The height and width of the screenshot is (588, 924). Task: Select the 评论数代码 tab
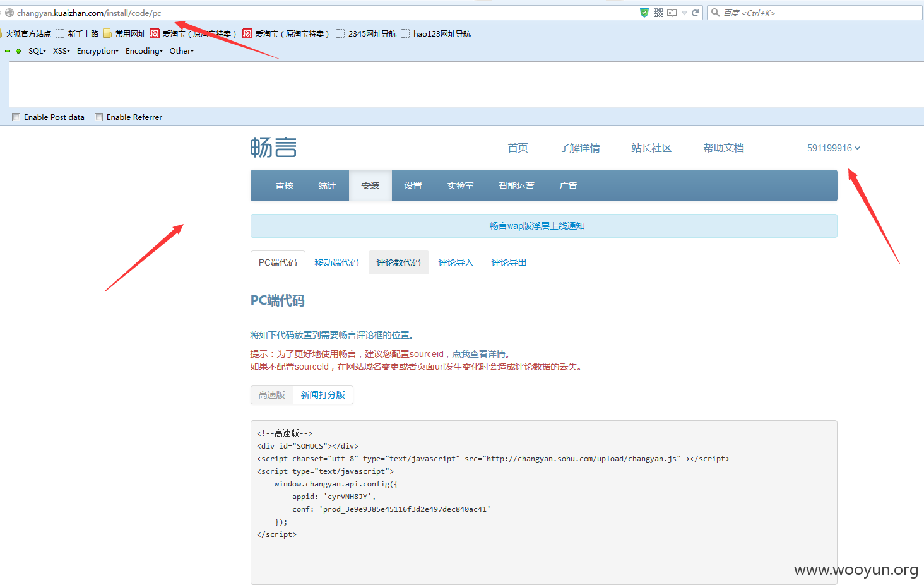point(399,262)
